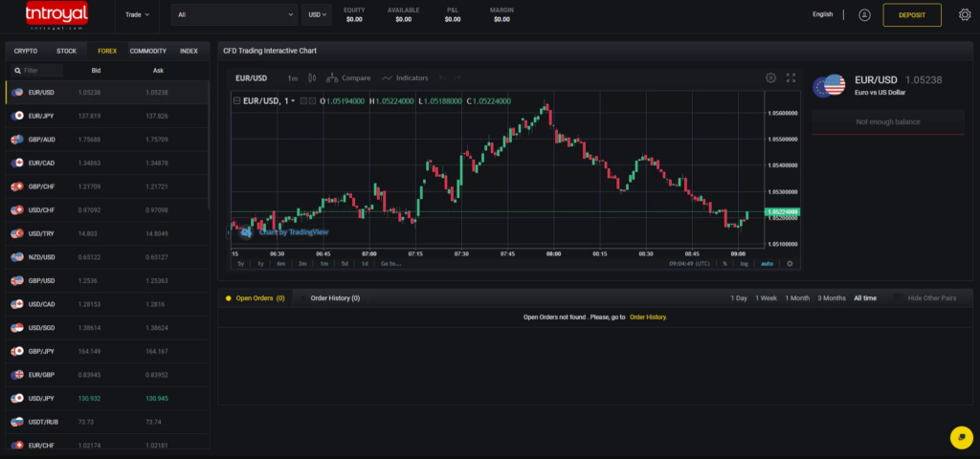Switch to the CRYPTO tab
Viewport: 980px width, 459px height.
26,51
